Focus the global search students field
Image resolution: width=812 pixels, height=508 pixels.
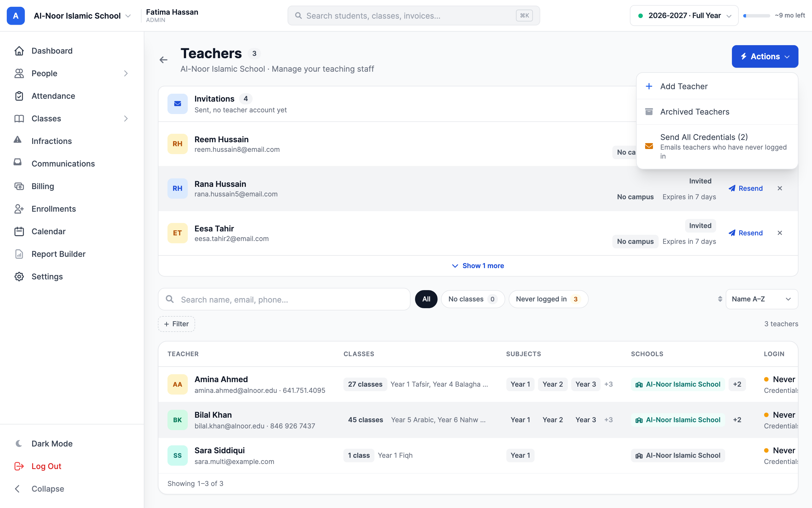(x=414, y=16)
